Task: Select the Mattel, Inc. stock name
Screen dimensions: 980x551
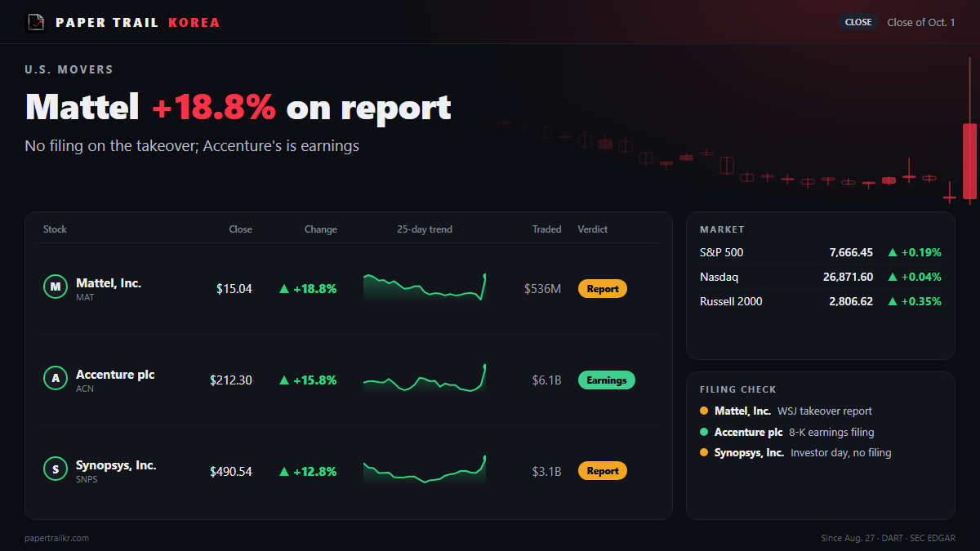Action: click(x=109, y=283)
